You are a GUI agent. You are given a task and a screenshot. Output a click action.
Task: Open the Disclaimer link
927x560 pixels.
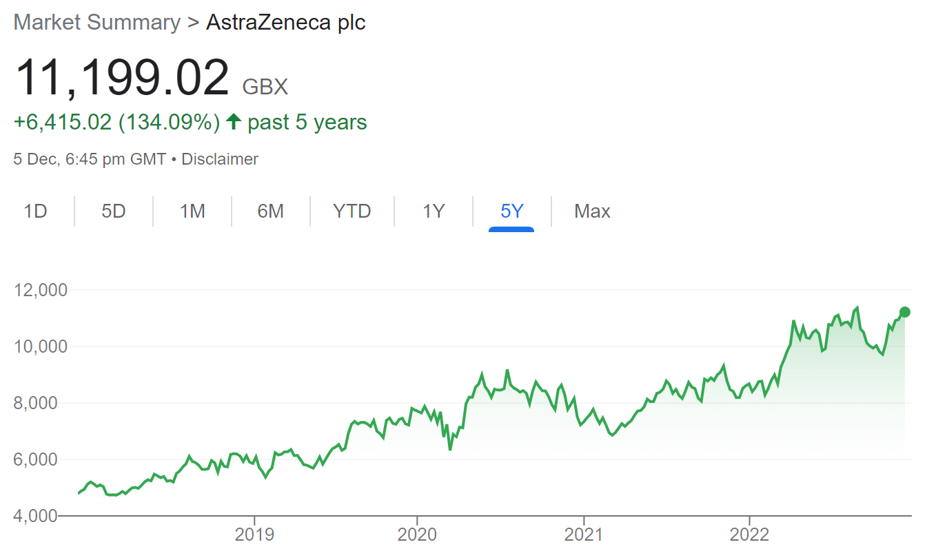pos(220,159)
